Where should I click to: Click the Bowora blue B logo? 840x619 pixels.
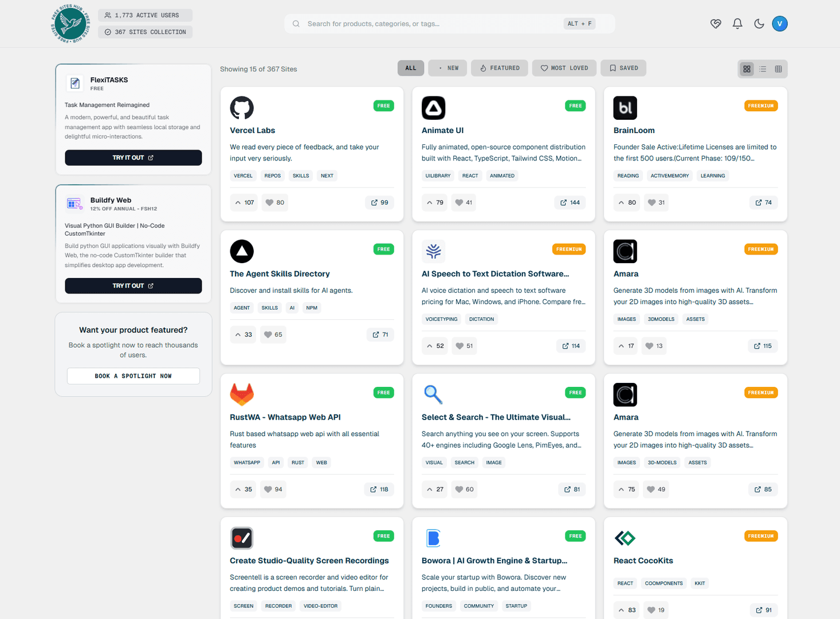pyautogui.click(x=434, y=538)
